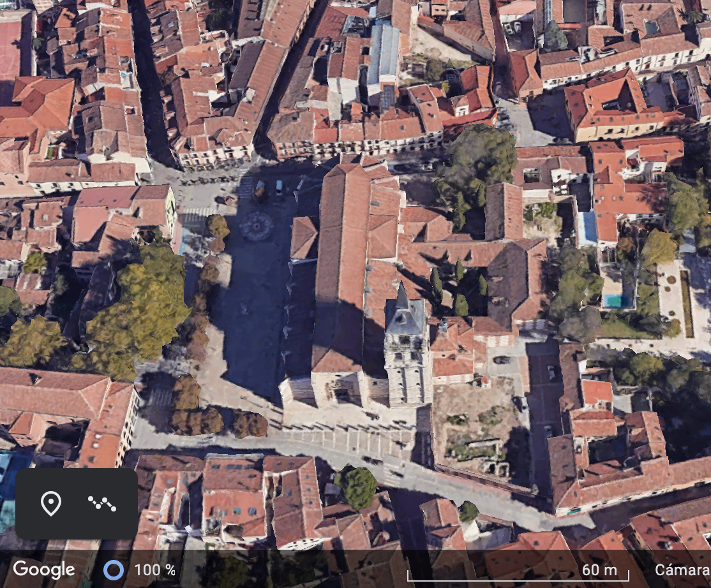The height and width of the screenshot is (588, 711).
Task: Click the circular pavement pattern in the plaza
Action: pyautogui.click(x=256, y=226)
